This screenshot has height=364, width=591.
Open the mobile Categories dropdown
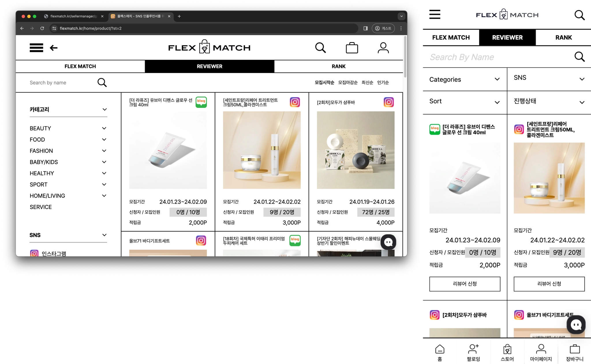point(464,79)
